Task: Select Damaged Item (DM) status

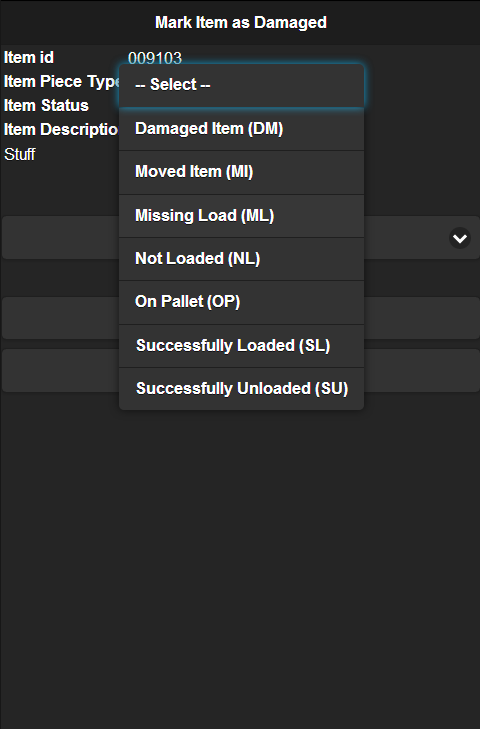Action: click(241, 129)
